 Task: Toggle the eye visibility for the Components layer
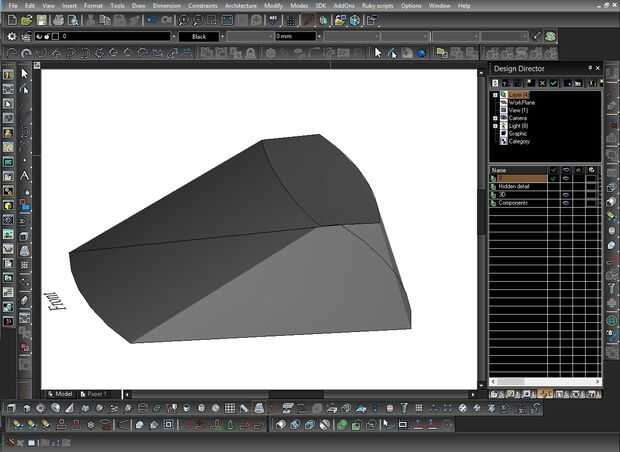tap(566, 203)
